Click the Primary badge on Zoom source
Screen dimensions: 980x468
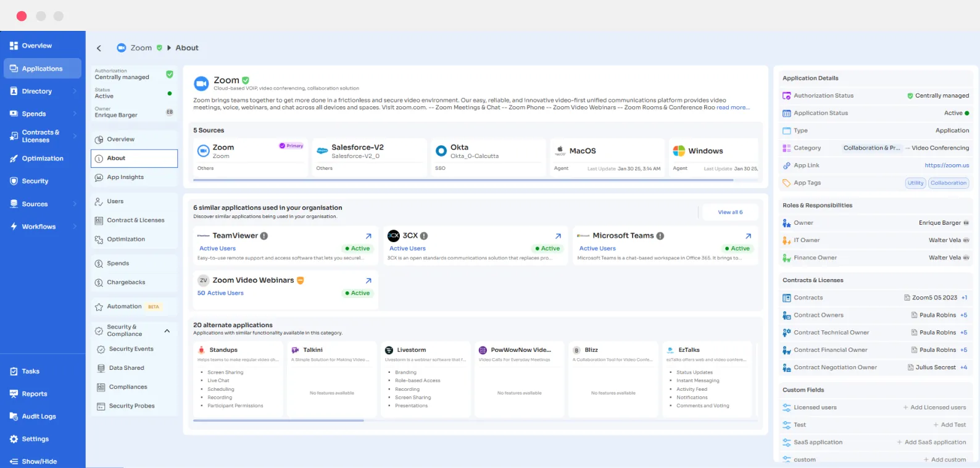coord(291,146)
